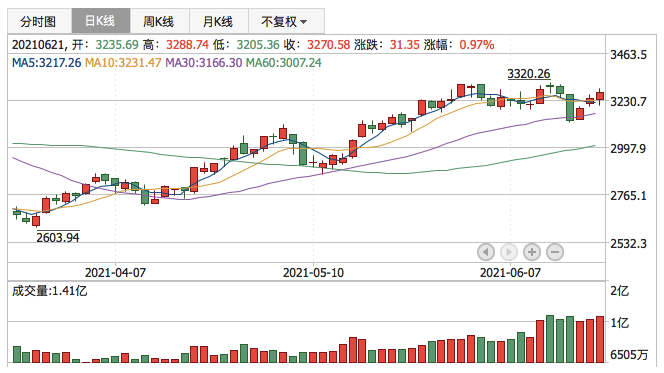
Task: Click the 2603.94 low price label
Action: (x=58, y=238)
